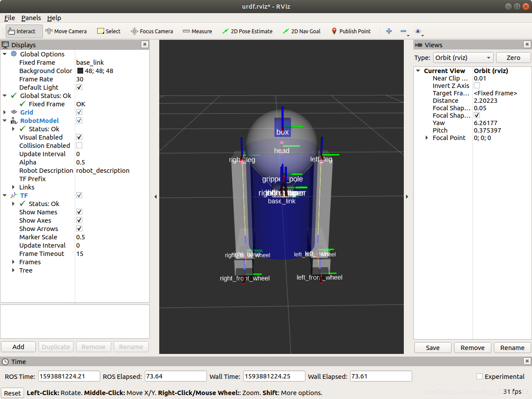
Task: Click the Distance value 2.20223
Action: (486, 101)
